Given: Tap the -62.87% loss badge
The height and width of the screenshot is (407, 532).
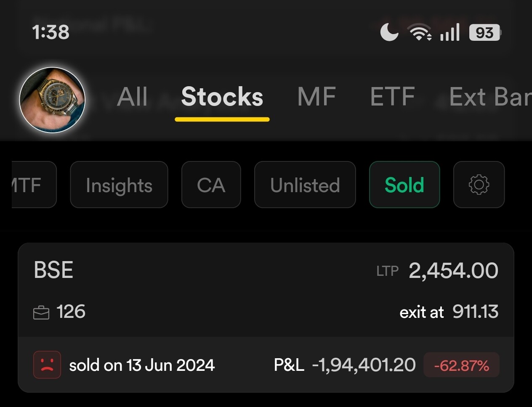Looking at the screenshot, I should pyautogui.click(x=461, y=365).
